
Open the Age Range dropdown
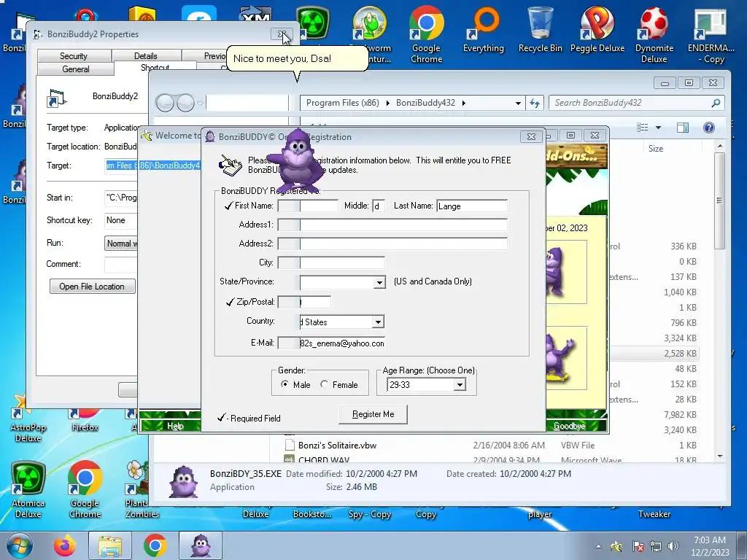coord(460,385)
